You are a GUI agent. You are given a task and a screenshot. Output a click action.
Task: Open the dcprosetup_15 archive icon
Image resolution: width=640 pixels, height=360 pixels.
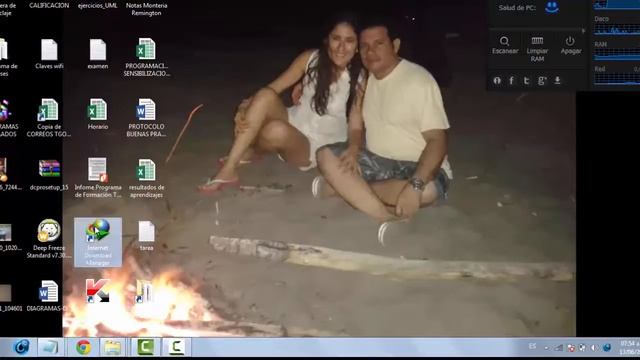tap(49, 175)
